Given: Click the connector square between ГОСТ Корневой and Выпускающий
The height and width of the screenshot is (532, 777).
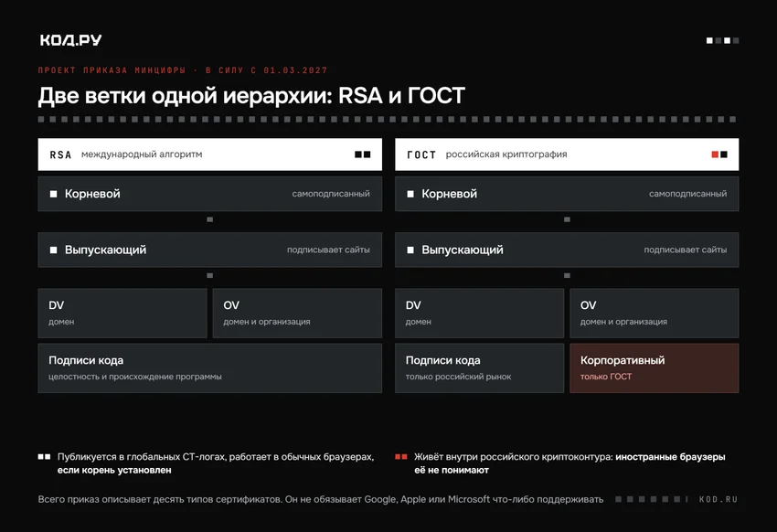Looking at the screenshot, I should click(x=567, y=219).
